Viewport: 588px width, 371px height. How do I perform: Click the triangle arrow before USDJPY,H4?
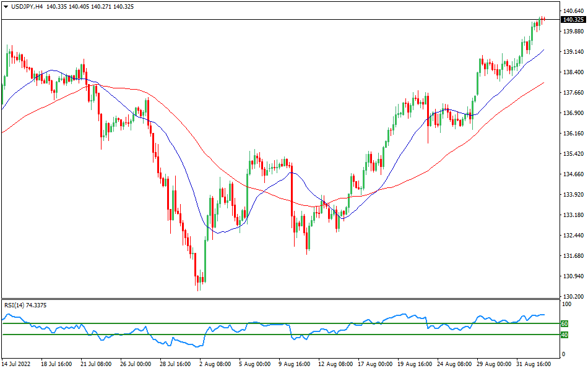[6, 6]
